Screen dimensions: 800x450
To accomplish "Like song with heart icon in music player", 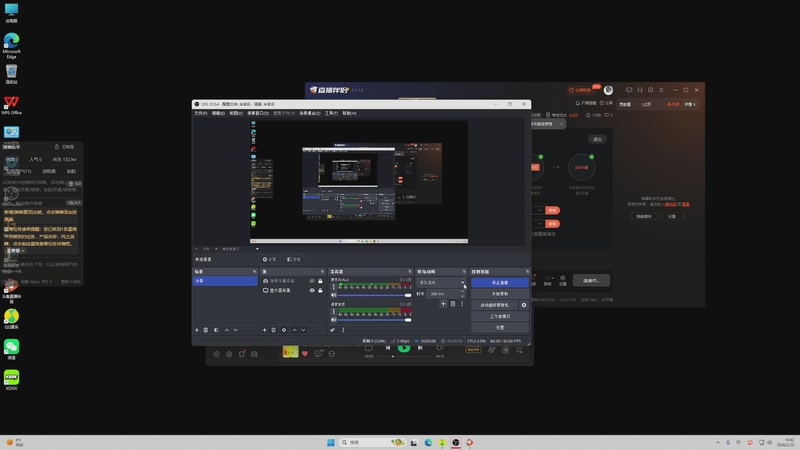I will 305,353.
